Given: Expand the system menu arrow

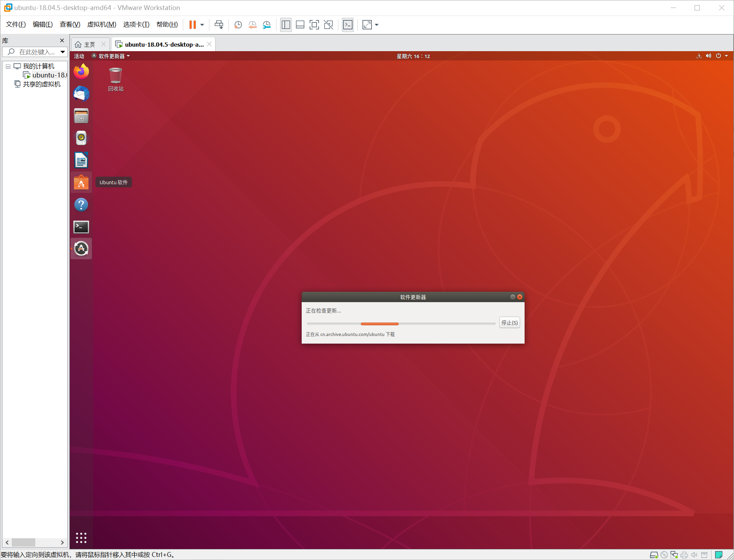Looking at the screenshot, I should 726,56.
